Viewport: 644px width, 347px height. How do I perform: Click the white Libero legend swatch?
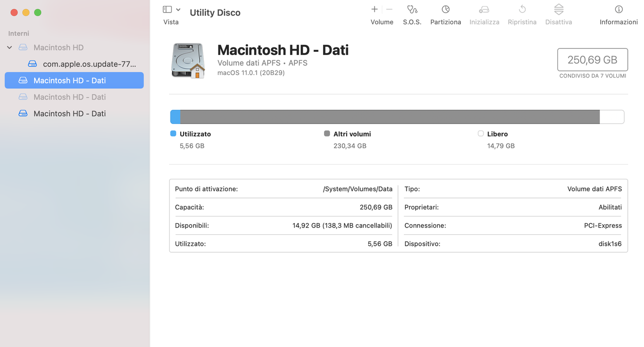[x=480, y=133]
